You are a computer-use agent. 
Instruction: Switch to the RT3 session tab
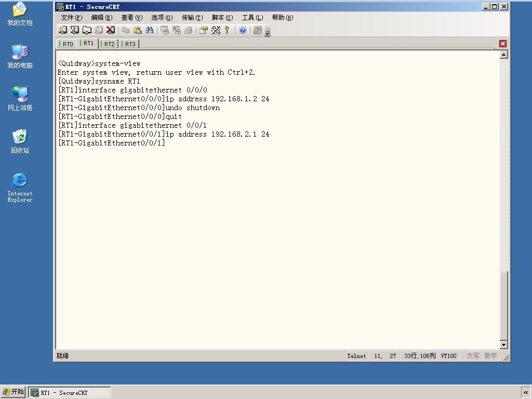(129, 44)
